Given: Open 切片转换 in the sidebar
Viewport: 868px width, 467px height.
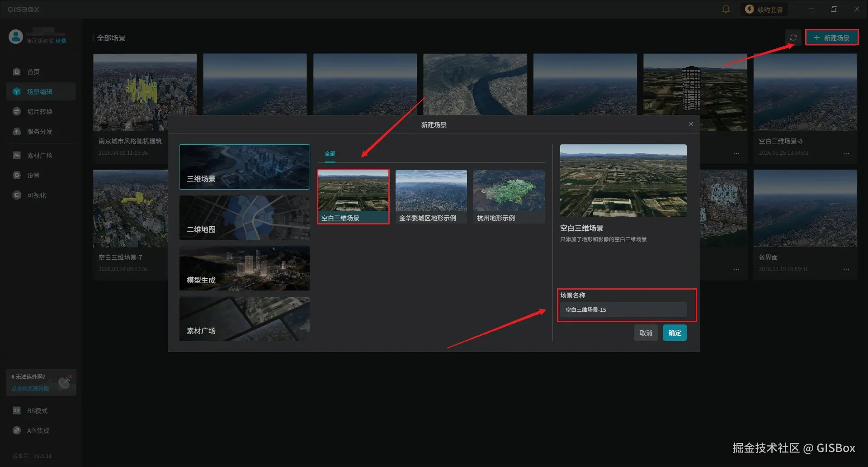Looking at the screenshot, I should 41,111.
